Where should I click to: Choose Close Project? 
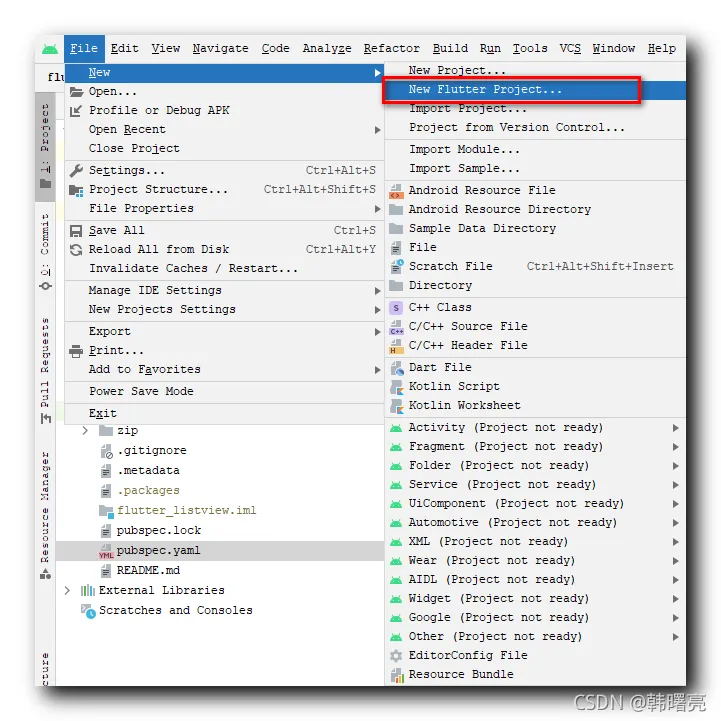[224, 149]
